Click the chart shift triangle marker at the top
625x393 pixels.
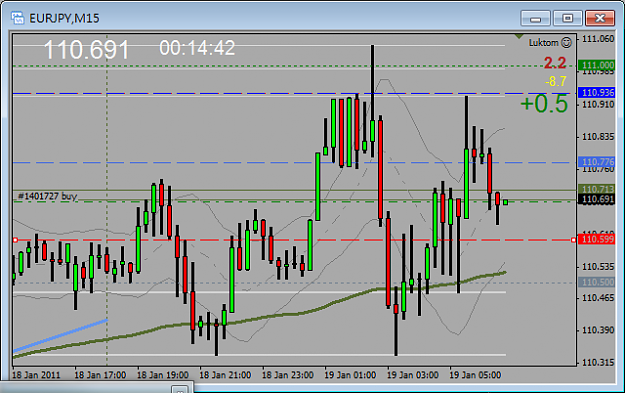pos(519,37)
